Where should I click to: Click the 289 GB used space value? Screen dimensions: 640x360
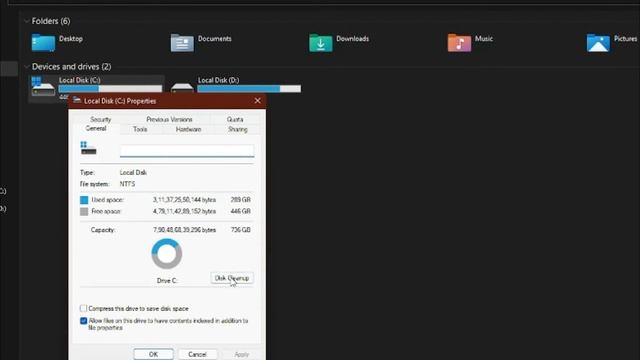pos(240,200)
